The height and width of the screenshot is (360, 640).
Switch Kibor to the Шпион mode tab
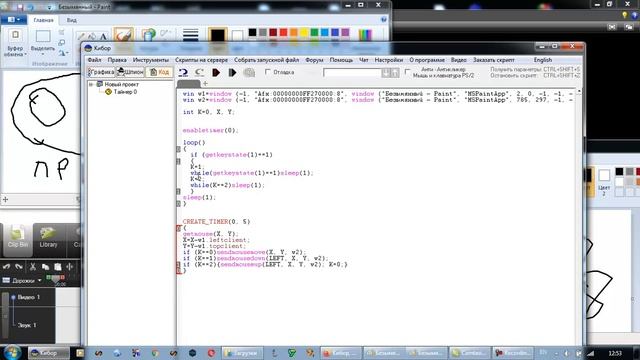130,72
